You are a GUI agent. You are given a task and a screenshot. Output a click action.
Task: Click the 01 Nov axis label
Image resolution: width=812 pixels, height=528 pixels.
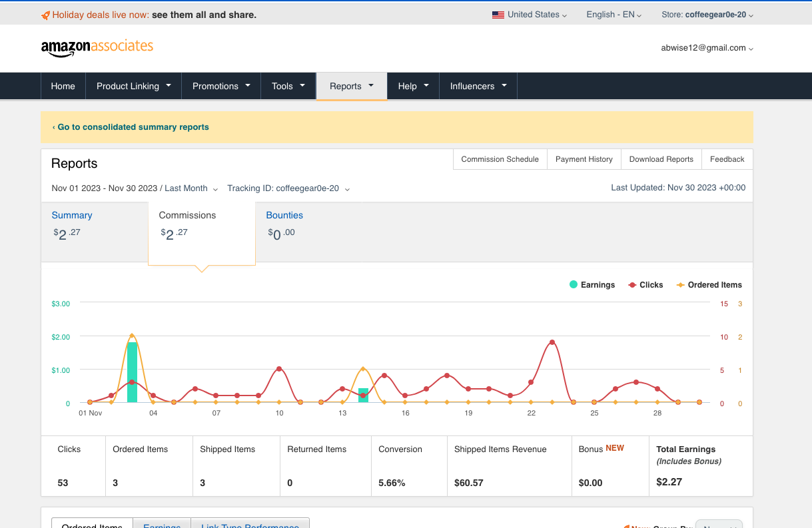pyautogui.click(x=90, y=413)
